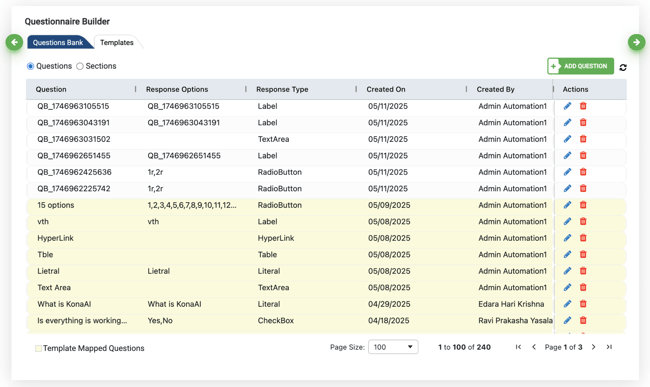Sort by the Question column header

pos(51,89)
